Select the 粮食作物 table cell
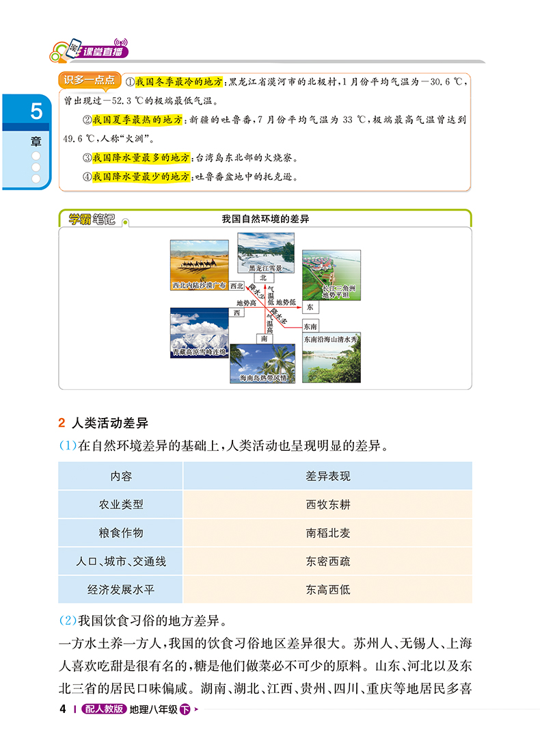 (x=120, y=533)
